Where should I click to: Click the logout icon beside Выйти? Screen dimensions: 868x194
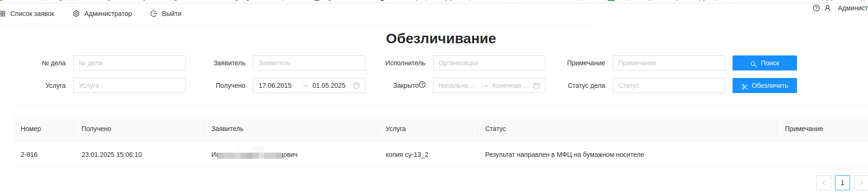pyautogui.click(x=154, y=14)
